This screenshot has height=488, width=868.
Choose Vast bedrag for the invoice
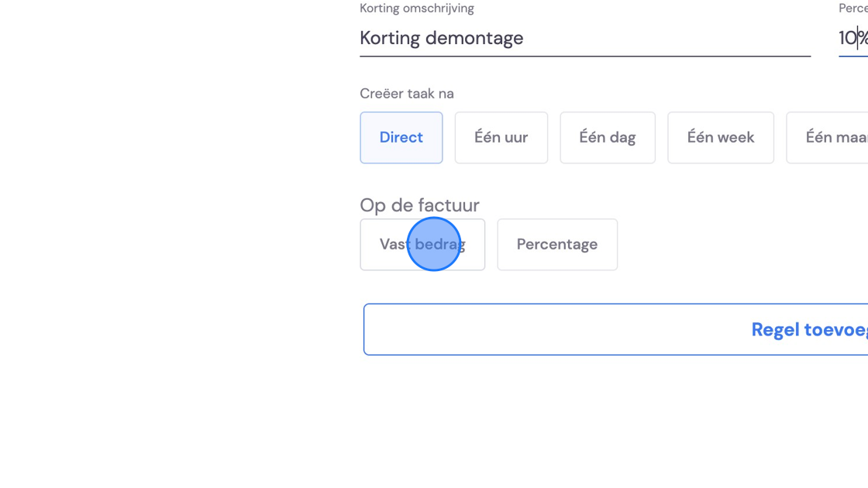(422, 244)
